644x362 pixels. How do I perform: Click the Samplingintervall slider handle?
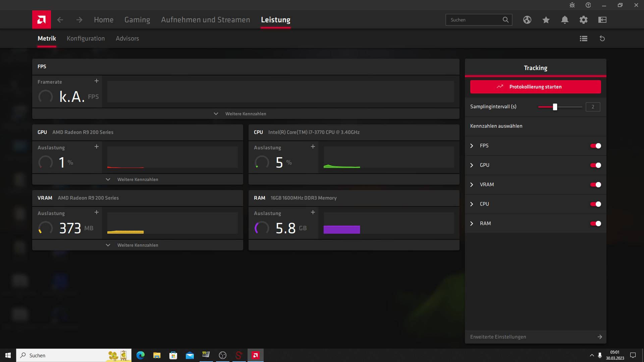tap(555, 107)
